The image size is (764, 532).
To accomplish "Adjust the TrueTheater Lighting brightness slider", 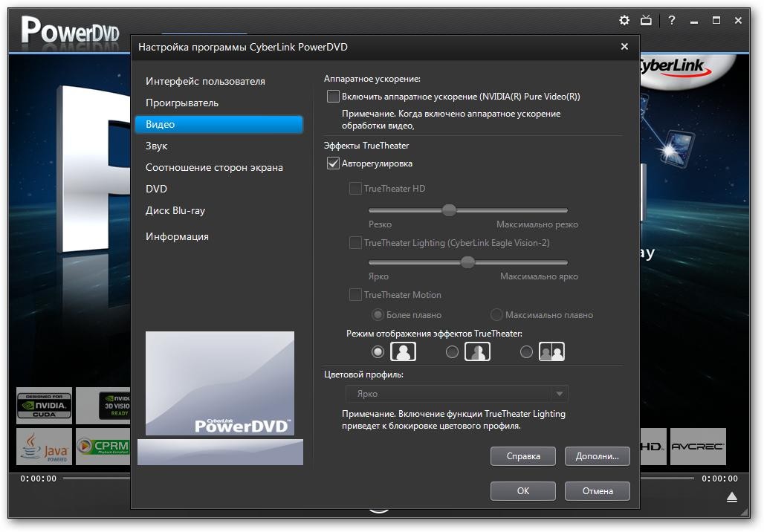I will [468, 262].
